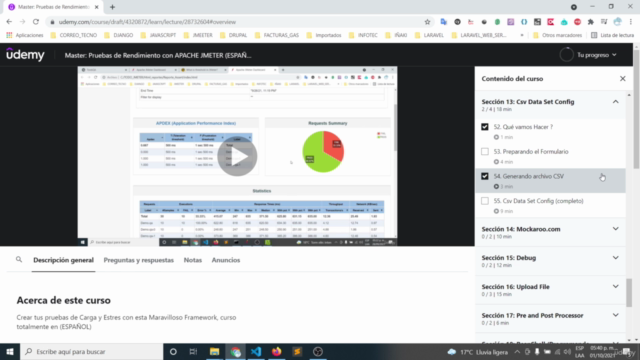Open the Chrome extensions puzzle icon
Viewport: 640px width, 360px height.
pyautogui.click(x=591, y=22)
